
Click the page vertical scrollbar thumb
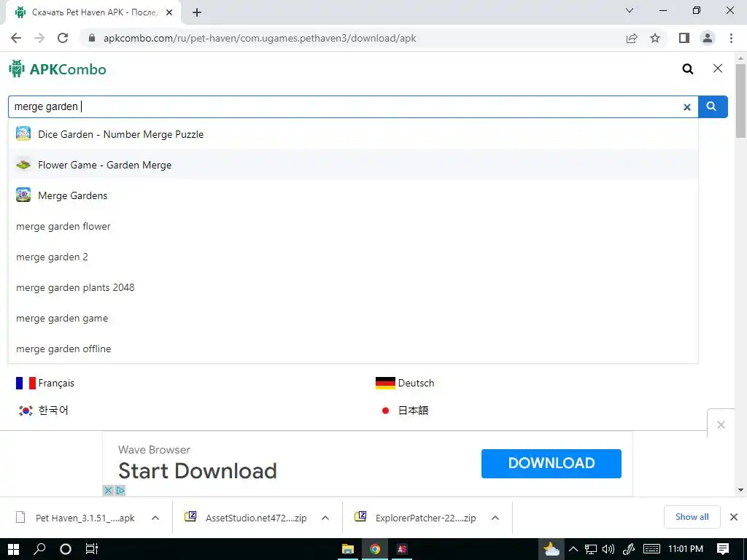click(x=740, y=101)
